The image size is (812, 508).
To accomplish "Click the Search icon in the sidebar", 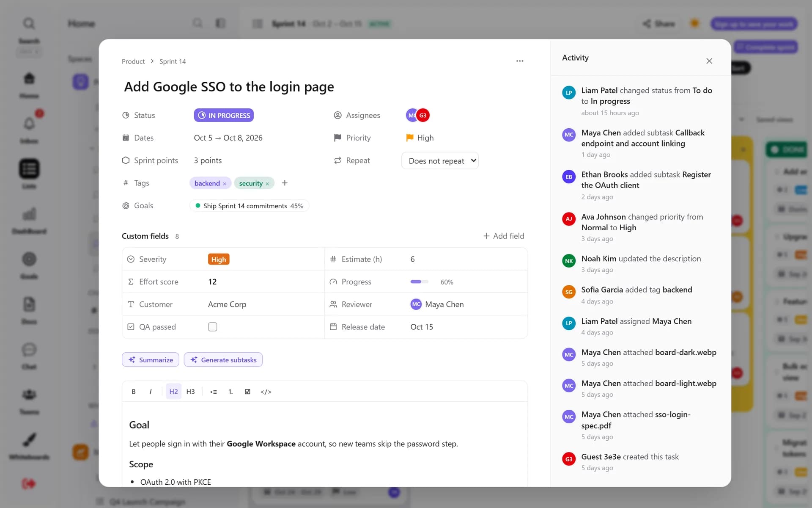I will point(29,24).
